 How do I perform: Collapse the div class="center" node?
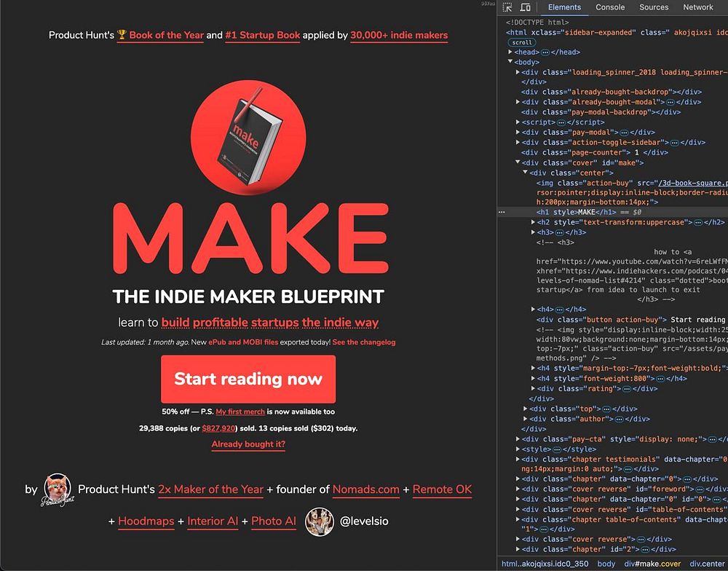[525, 173]
